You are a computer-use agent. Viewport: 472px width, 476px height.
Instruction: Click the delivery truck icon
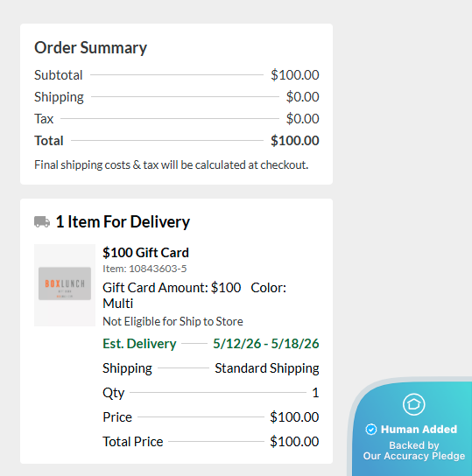tap(42, 221)
